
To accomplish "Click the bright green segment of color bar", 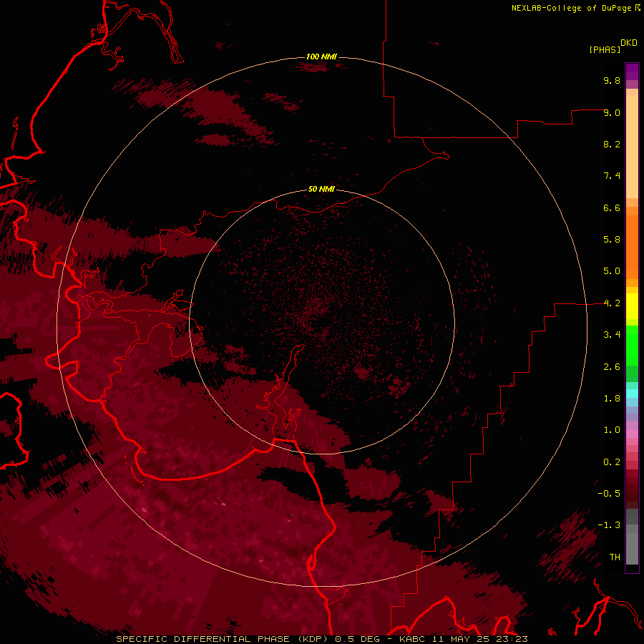I will (632, 346).
